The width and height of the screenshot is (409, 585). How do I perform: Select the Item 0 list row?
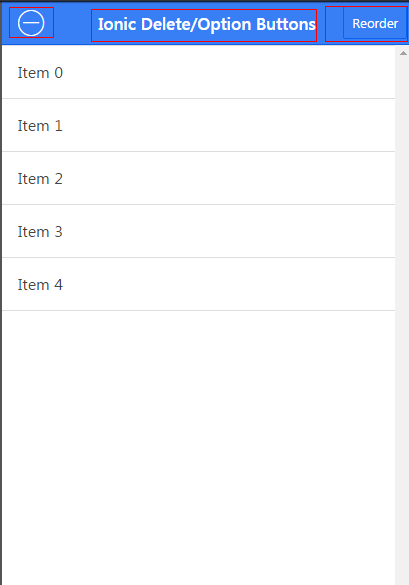(x=199, y=72)
